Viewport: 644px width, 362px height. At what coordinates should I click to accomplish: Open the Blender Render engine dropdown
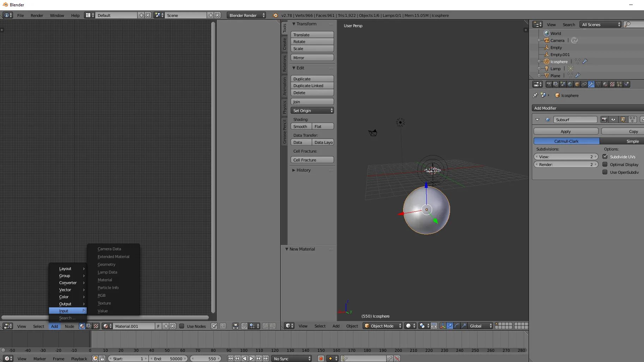point(246,15)
